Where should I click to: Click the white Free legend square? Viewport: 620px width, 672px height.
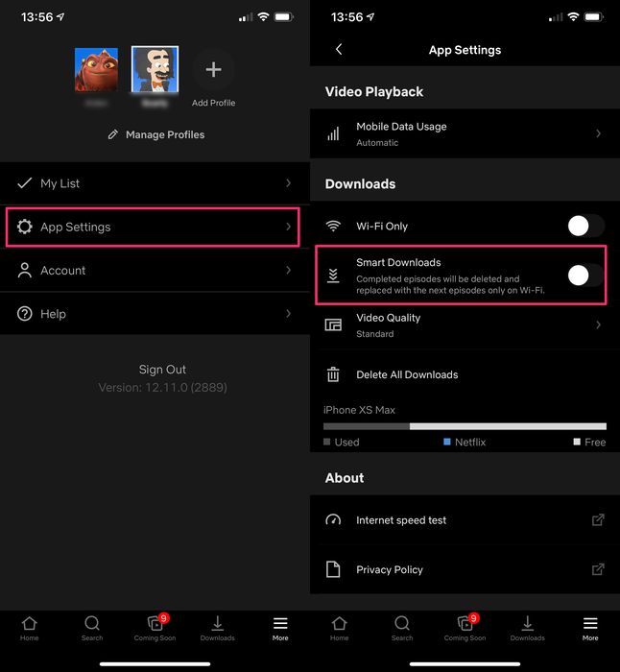click(x=577, y=442)
